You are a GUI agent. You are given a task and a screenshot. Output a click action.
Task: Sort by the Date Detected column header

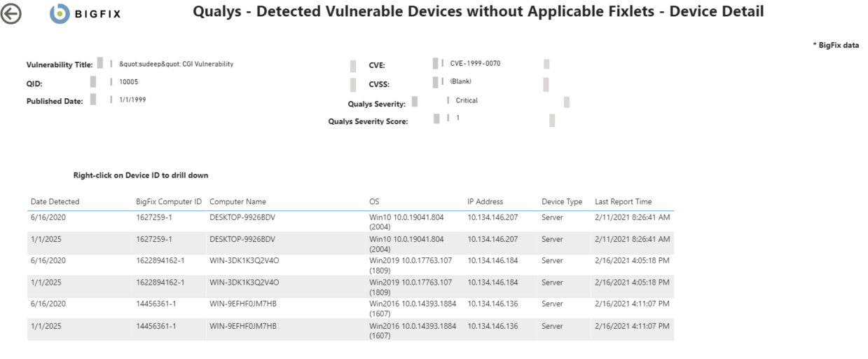click(x=55, y=202)
